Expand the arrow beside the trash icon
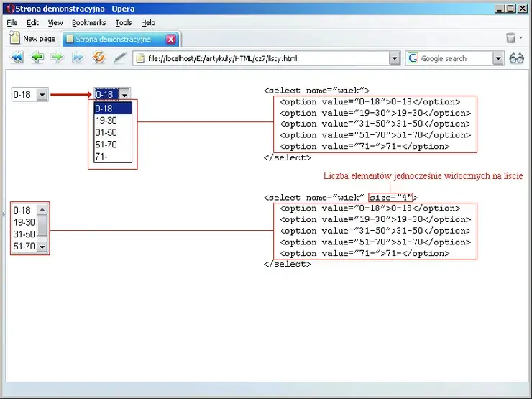The height and width of the screenshot is (399, 532). point(520,37)
